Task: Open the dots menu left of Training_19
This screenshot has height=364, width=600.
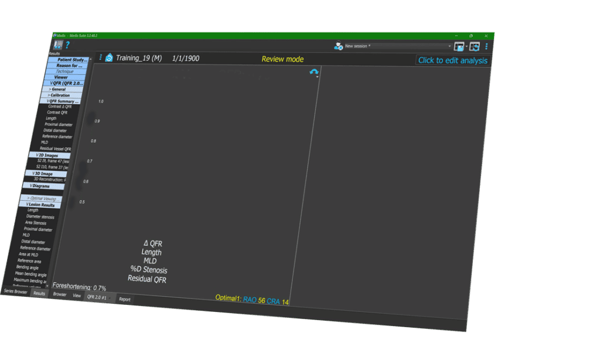Action: [101, 57]
